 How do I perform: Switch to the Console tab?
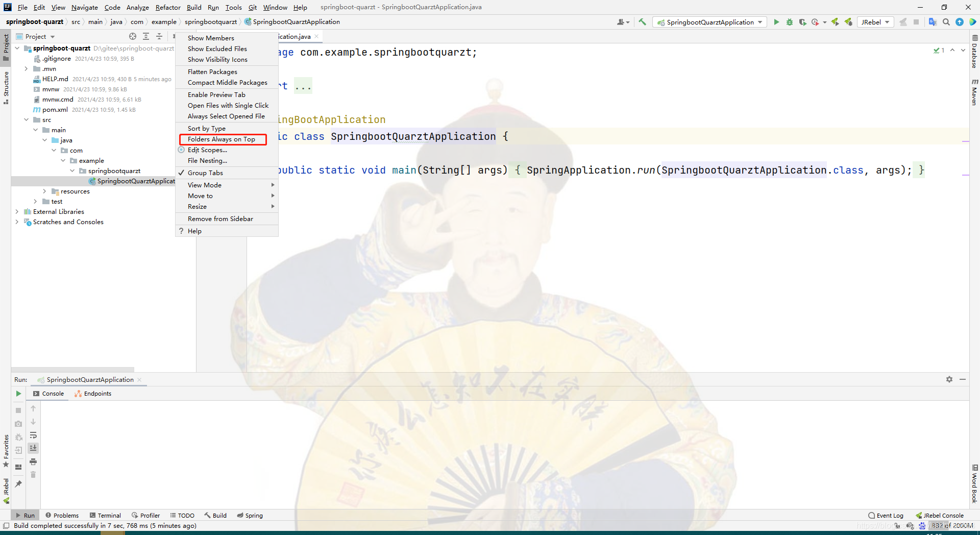(x=48, y=394)
